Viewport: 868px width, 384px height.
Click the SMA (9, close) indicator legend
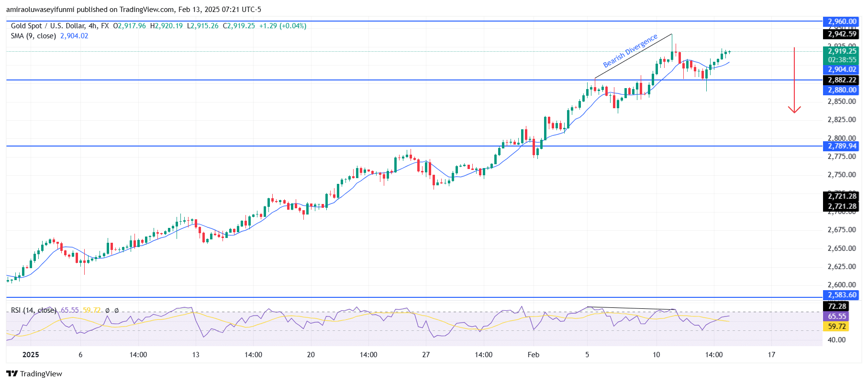pos(33,36)
